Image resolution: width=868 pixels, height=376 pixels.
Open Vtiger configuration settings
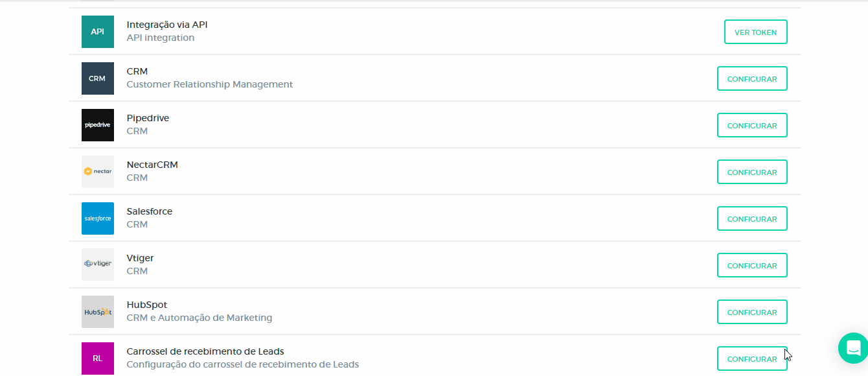752,265
